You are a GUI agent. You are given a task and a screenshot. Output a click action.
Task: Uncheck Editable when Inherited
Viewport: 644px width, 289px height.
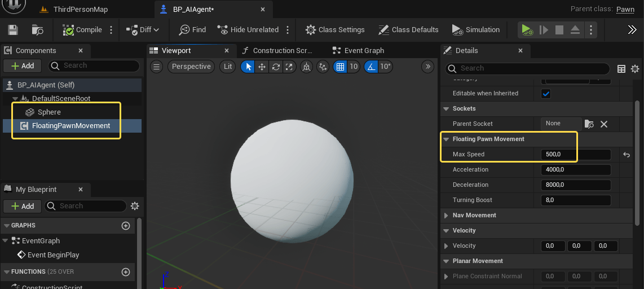tap(546, 93)
